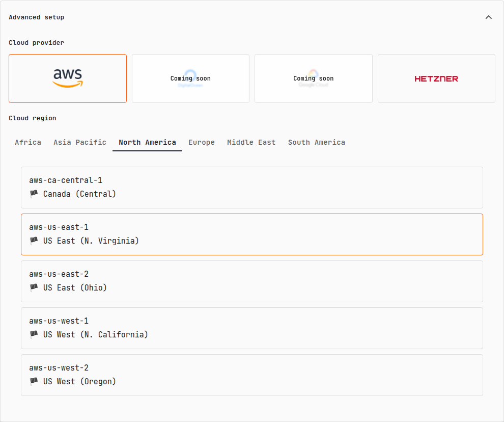Click the flag icon beside US East (N. Virginia)
This screenshot has height=422, width=504.
[x=34, y=241]
